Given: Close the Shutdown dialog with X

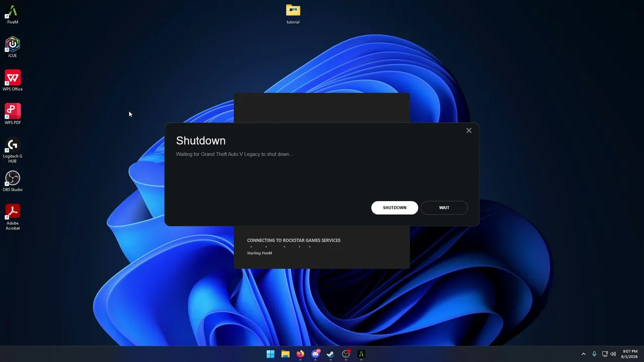Looking at the screenshot, I should point(469,131).
